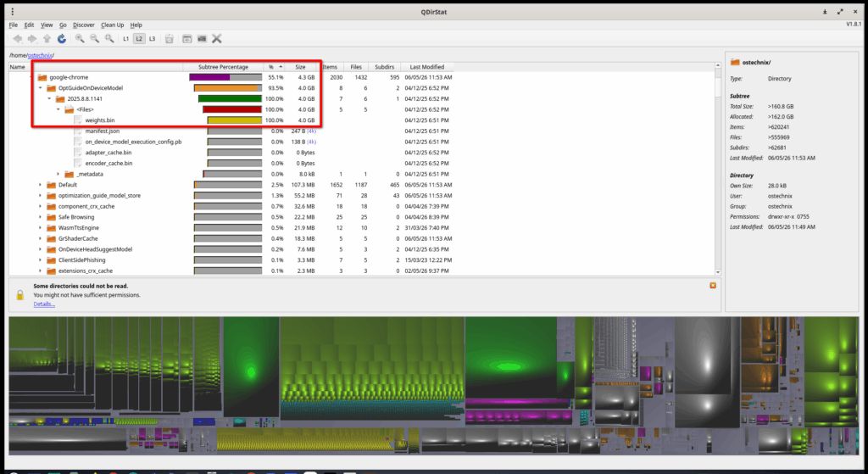The image size is (868, 474).
Task: Open the View menu
Action: coord(47,25)
